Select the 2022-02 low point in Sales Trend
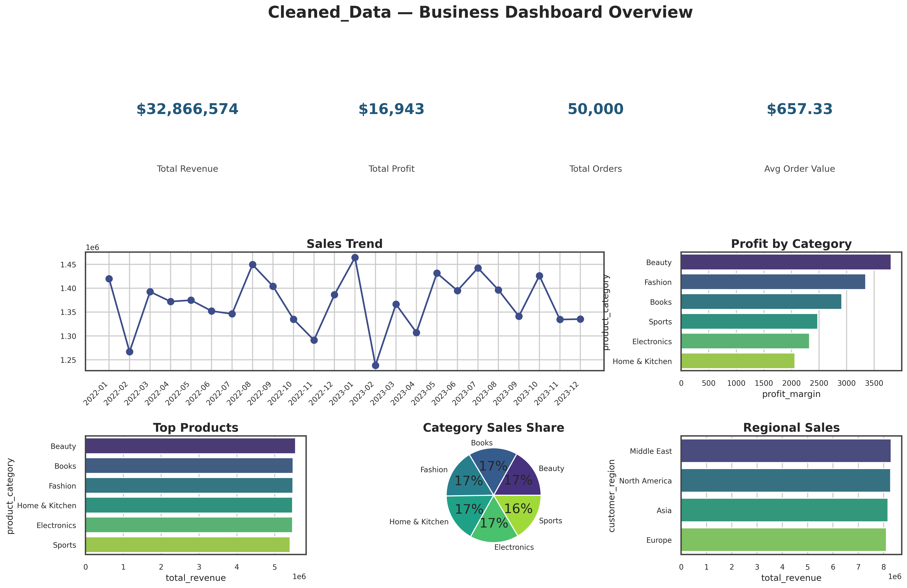 coord(130,352)
